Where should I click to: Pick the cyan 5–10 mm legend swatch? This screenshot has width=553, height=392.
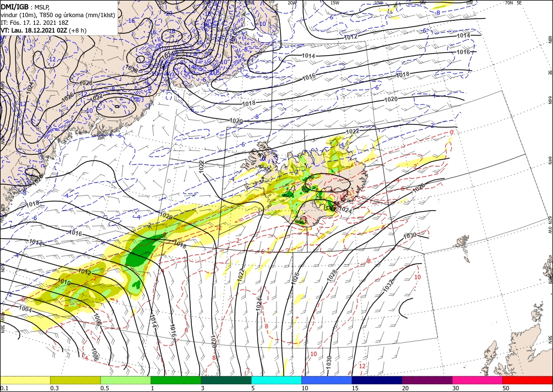[276, 380]
